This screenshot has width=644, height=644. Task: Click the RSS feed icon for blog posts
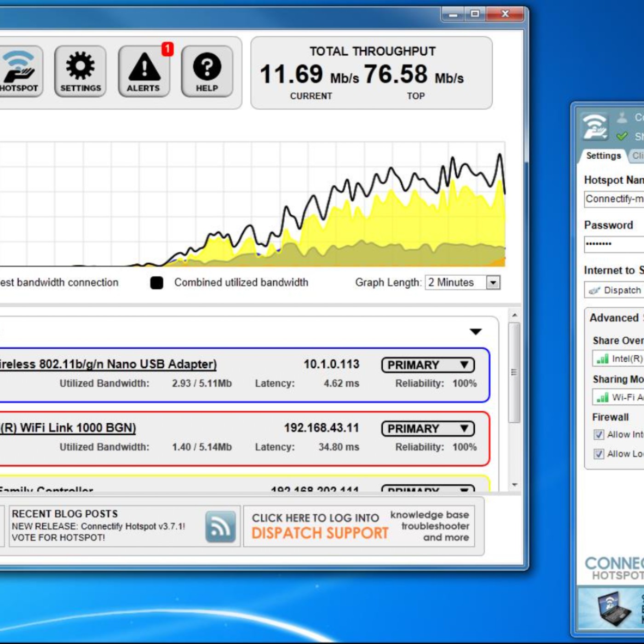click(x=221, y=526)
